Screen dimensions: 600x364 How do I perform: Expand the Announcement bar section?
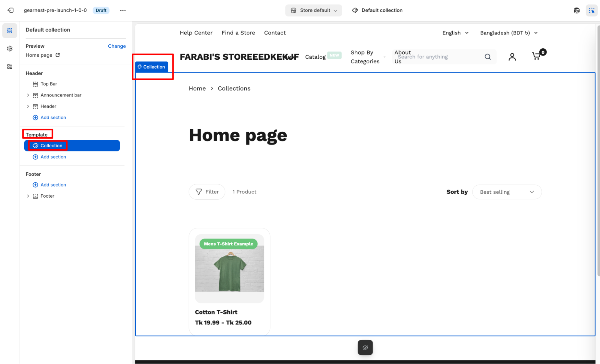click(28, 95)
